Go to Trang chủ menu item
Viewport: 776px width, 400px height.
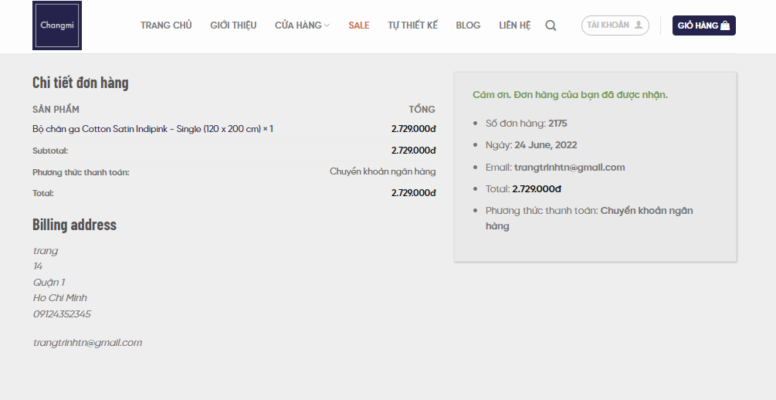pyautogui.click(x=166, y=25)
